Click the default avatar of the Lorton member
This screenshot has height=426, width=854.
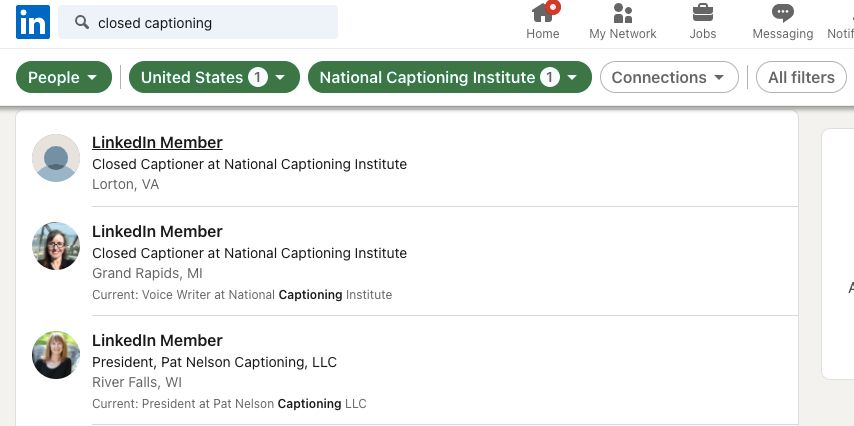56,158
